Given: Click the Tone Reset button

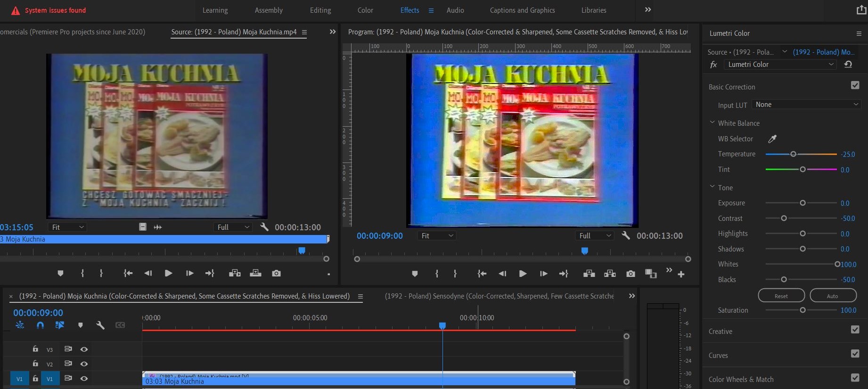Looking at the screenshot, I should (781, 296).
